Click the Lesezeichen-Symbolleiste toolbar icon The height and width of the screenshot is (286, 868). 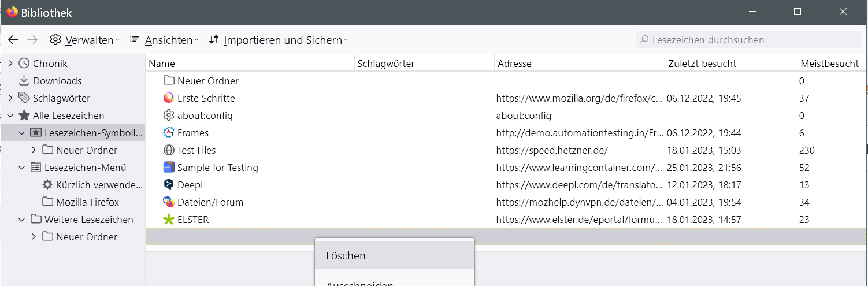coord(36,133)
